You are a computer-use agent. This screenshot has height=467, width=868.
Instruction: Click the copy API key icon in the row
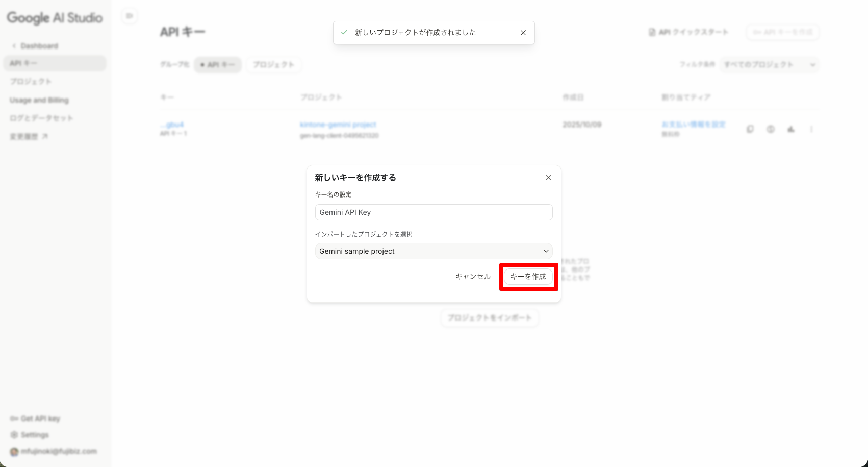(x=750, y=129)
